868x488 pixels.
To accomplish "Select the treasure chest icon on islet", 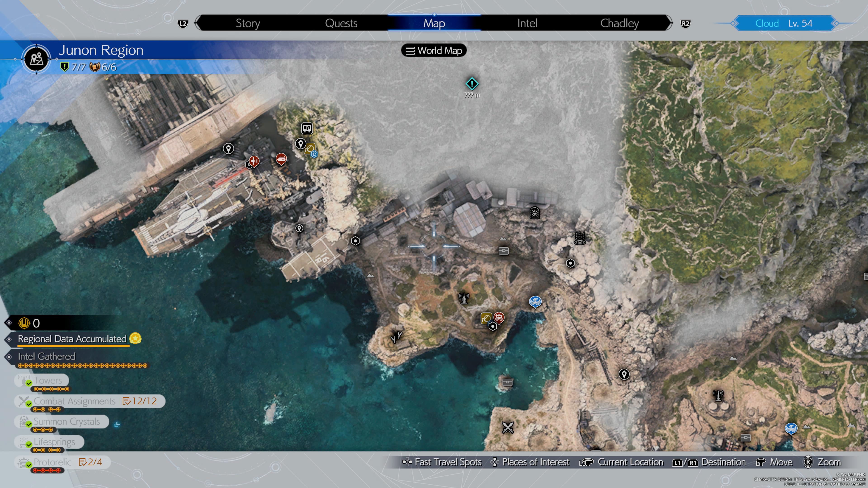I will coord(507,382).
